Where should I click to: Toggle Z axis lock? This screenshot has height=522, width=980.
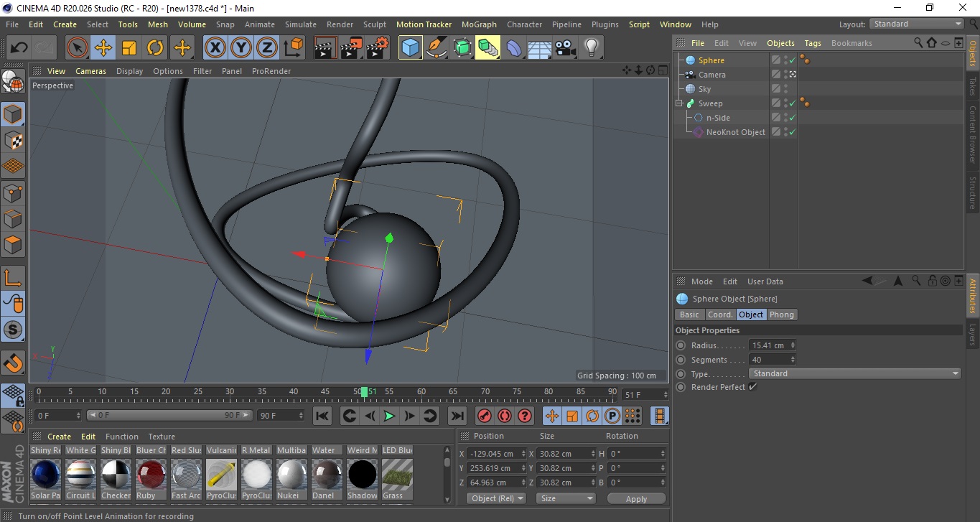[266, 48]
